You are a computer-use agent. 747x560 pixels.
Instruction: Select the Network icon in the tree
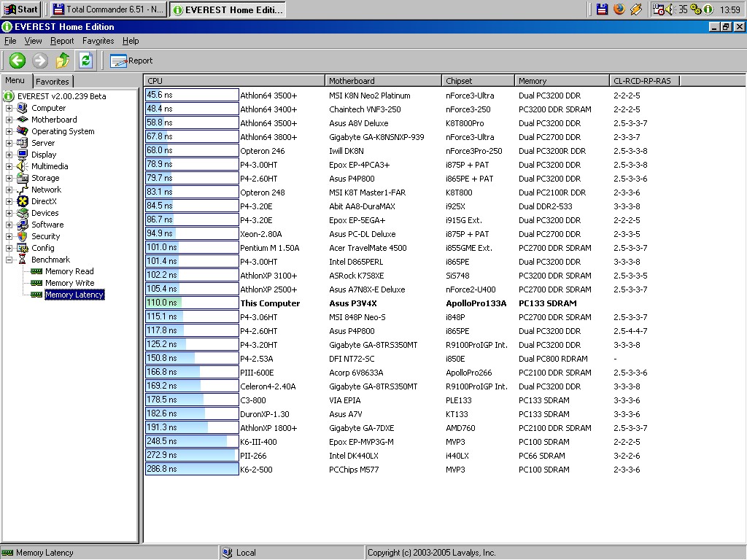click(22, 190)
